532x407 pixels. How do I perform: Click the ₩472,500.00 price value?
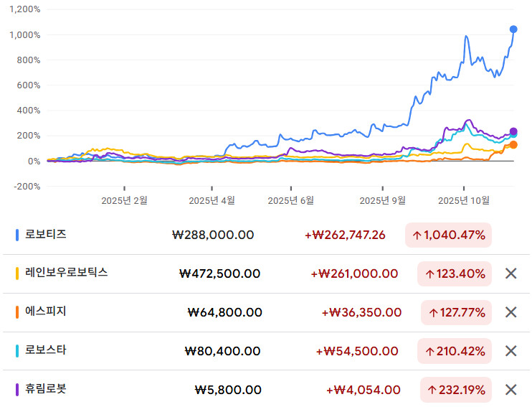[x=220, y=273]
